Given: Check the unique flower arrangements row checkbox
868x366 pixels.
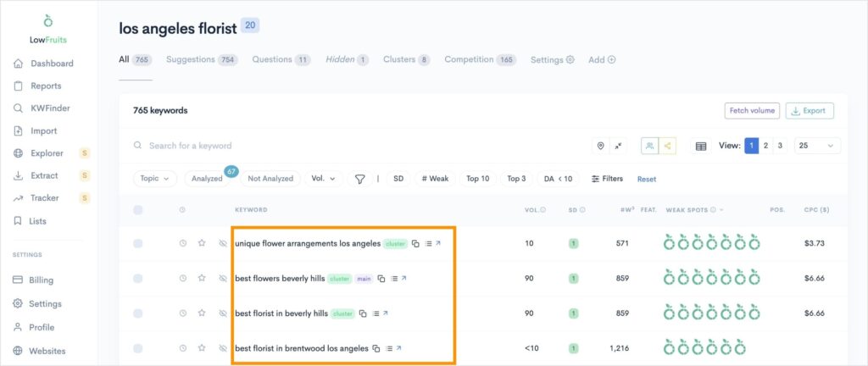Looking at the screenshot, I should pyautogui.click(x=138, y=243).
